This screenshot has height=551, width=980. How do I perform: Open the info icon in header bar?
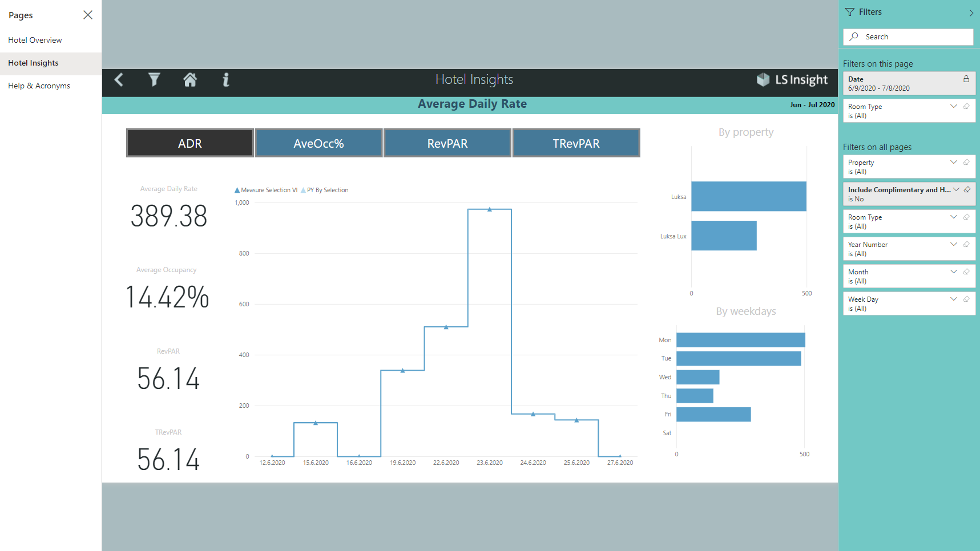(x=226, y=80)
